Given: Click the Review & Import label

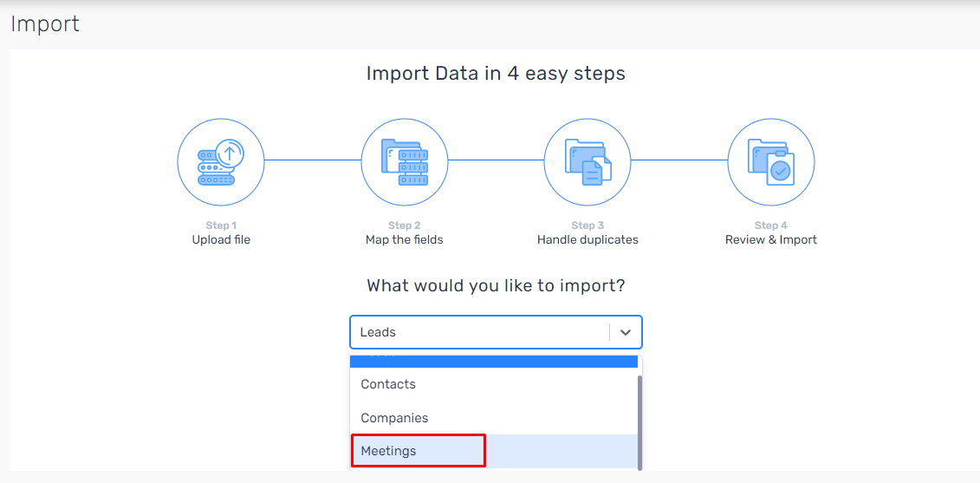Looking at the screenshot, I should (771, 239).
